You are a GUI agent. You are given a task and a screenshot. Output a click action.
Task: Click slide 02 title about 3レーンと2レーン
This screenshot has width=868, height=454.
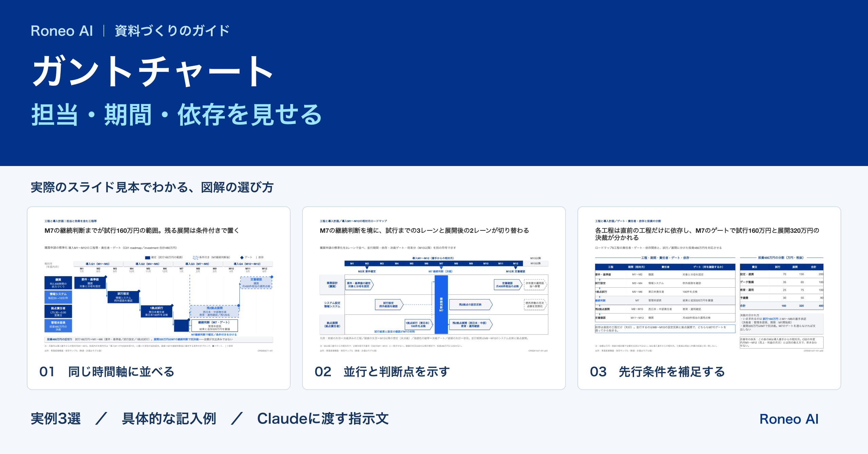coord(424,230)
